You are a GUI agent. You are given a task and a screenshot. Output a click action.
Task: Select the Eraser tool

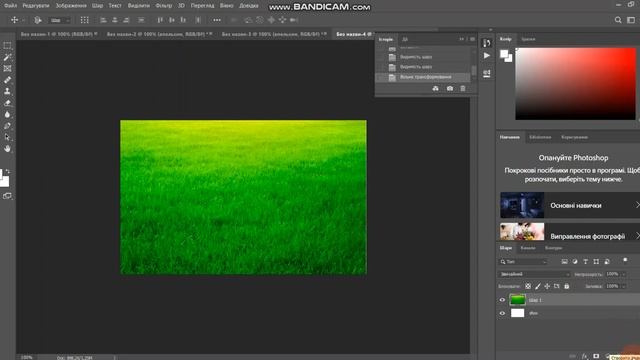coord(7,103)
